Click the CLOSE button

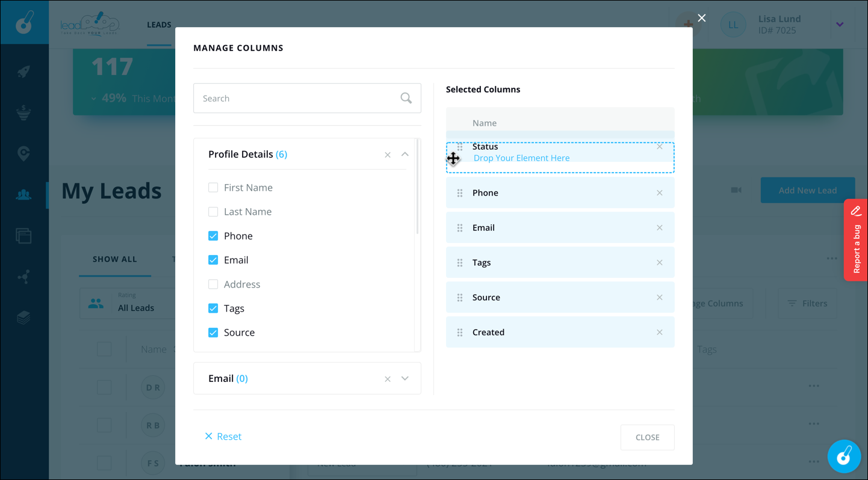pyautogui.click(x=648, y=437)
